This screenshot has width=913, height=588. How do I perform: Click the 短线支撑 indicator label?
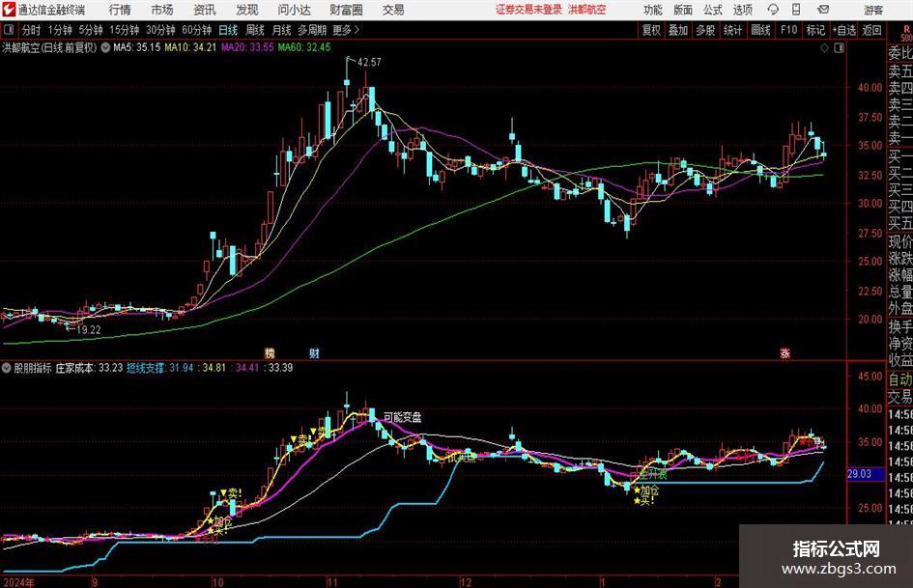click(146, 368)
